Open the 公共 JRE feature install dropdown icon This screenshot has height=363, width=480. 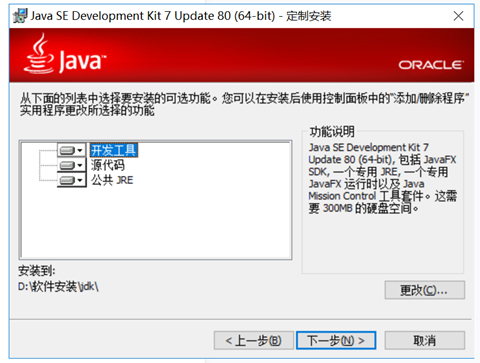pos(71,180)
